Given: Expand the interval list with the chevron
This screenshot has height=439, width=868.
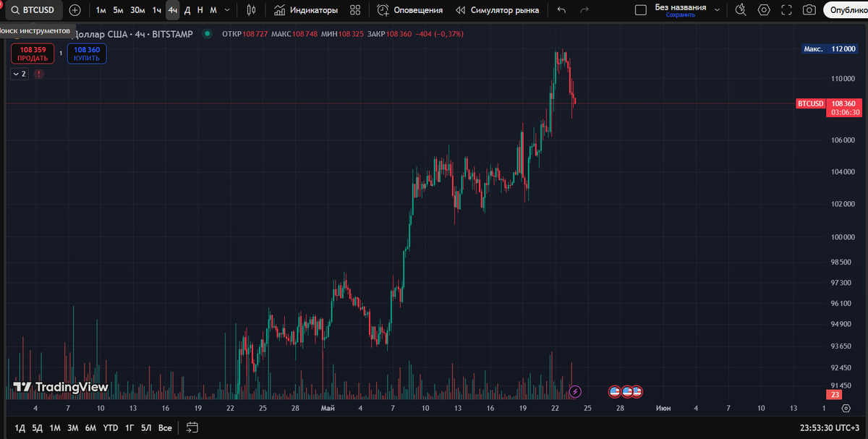Looking at the screenshot, I should (x=226, y=10).
